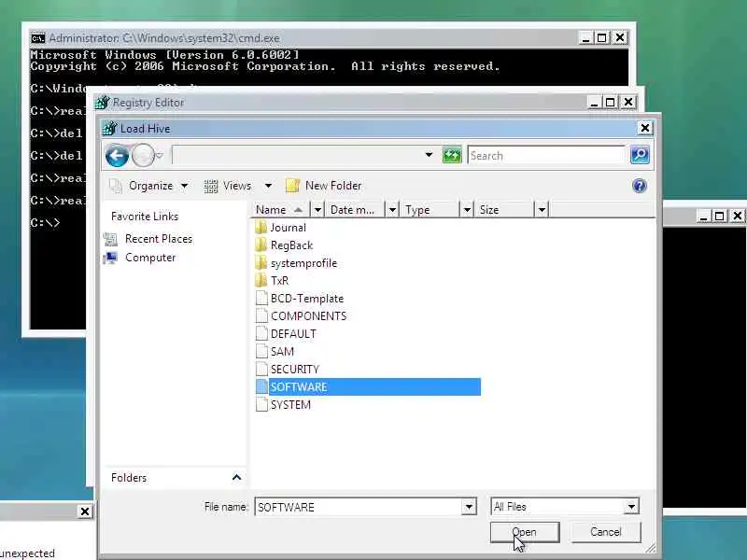Select the RegBack folder icon

coord(261,245)
